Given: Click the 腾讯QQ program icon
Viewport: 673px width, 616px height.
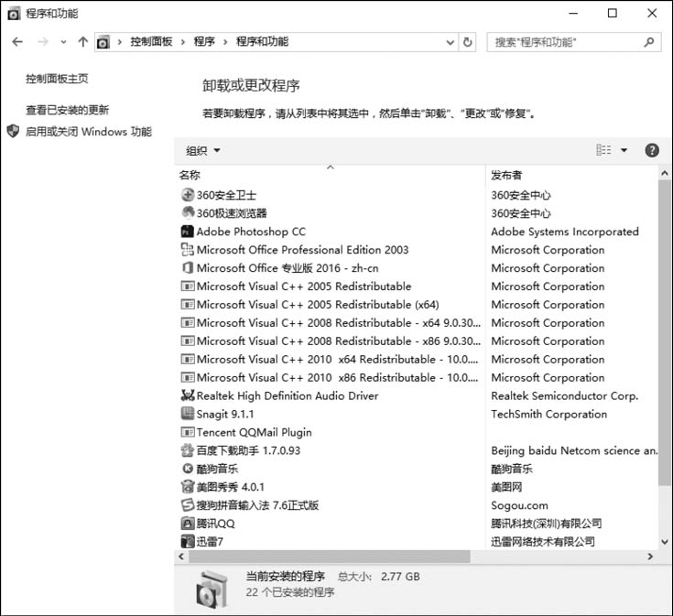Looking at the screenshot, I should pyautogui.click(x=188, y=523).
